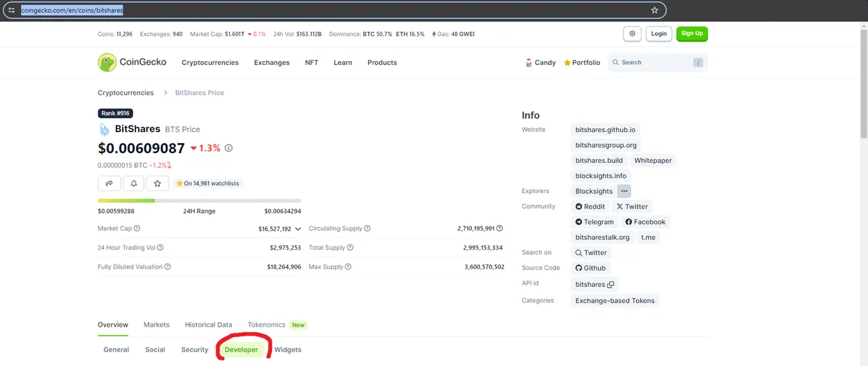Click Circulating Supply info icon
The image size is (868, 366).
point(368,228)
